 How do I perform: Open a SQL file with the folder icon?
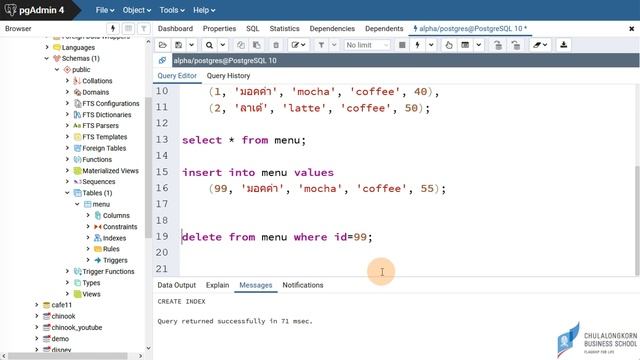coord(162,45)
